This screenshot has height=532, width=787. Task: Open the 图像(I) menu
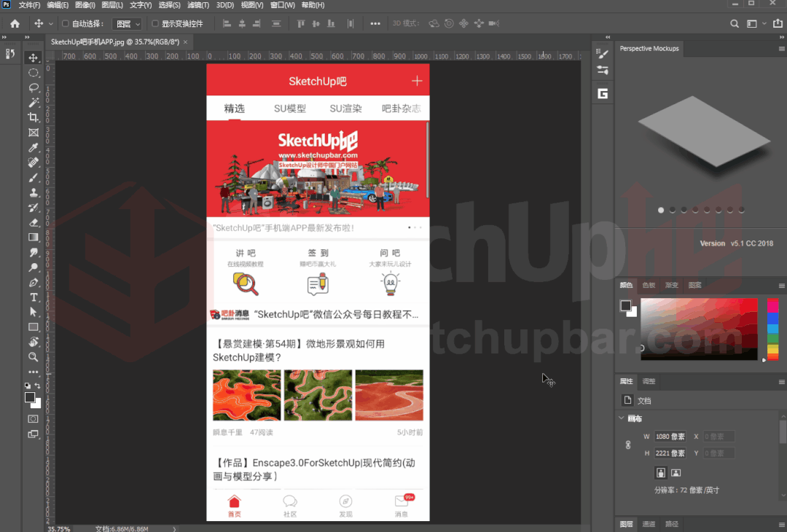(85, 5)
